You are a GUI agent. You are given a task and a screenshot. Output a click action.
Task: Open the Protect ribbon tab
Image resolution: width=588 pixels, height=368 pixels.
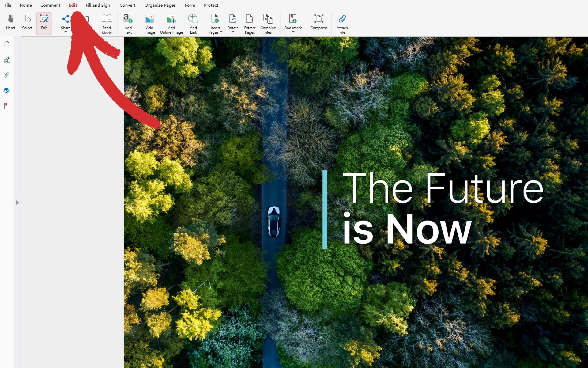tap(211, 5)
